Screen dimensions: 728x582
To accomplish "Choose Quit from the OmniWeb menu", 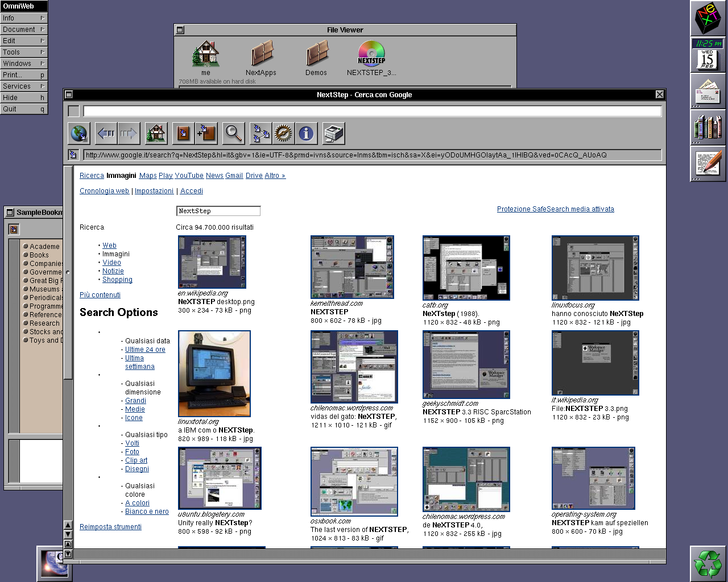I will coord(24,109).
